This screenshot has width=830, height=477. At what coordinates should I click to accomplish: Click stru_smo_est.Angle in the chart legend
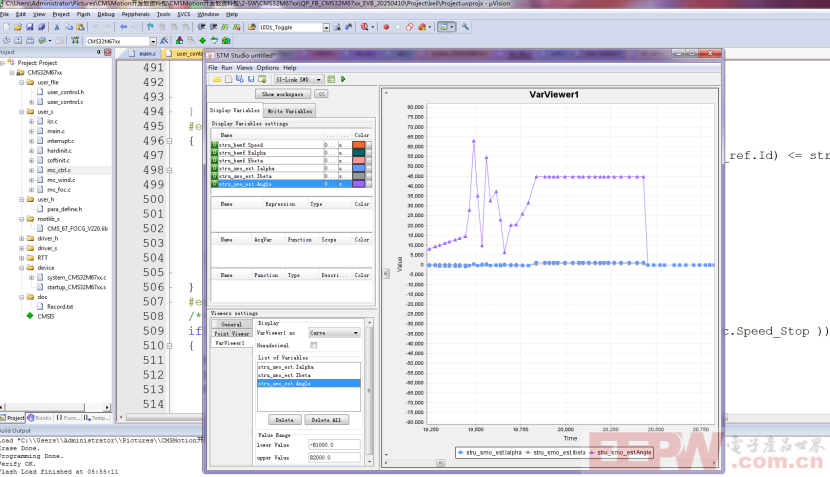tap(620, 453)
